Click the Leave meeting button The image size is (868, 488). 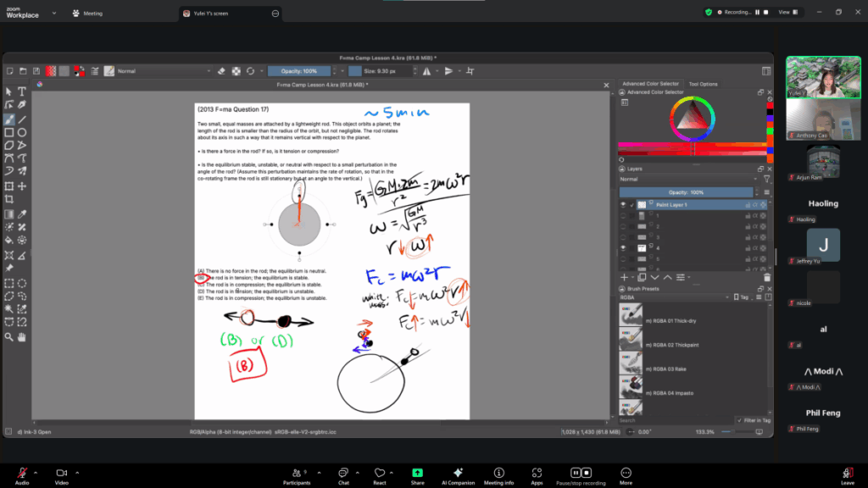847,473
